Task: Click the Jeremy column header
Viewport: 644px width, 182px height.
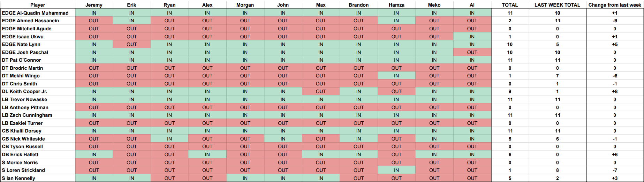Action: [x=94, y=5]
